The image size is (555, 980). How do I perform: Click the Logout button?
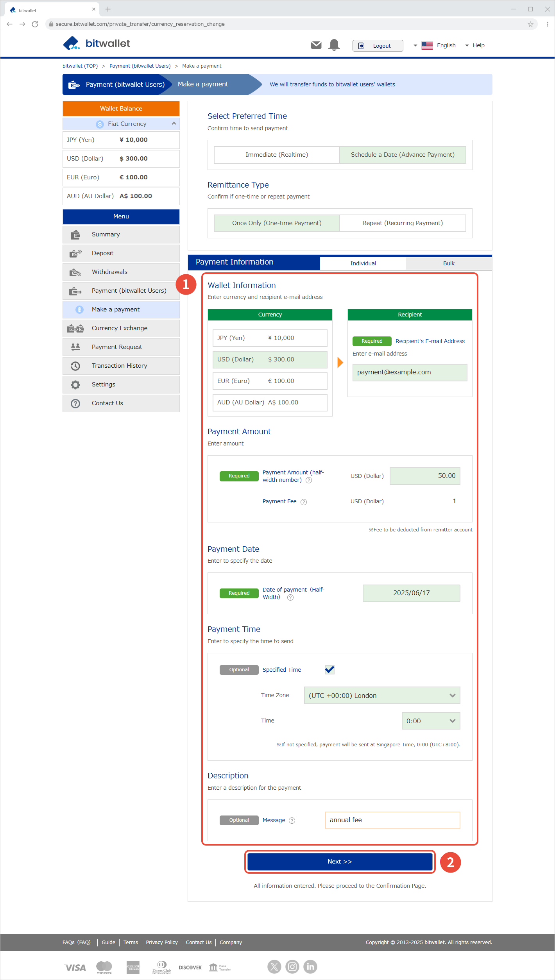pos(378,46)
